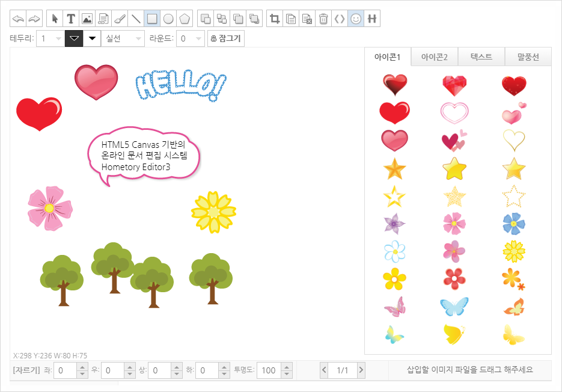
Task: Select the HELLO! text object on canvas
Action: click(x=181, y=85)
